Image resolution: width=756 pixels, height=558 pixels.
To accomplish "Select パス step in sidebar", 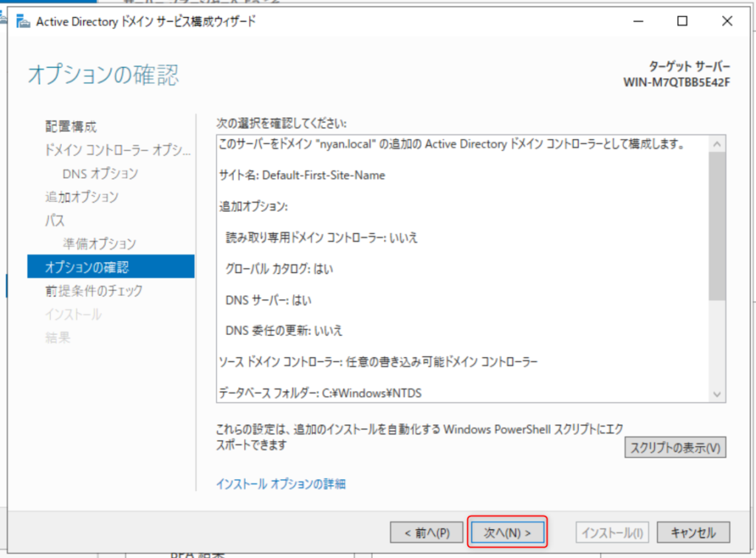I will tap(55, 220).
